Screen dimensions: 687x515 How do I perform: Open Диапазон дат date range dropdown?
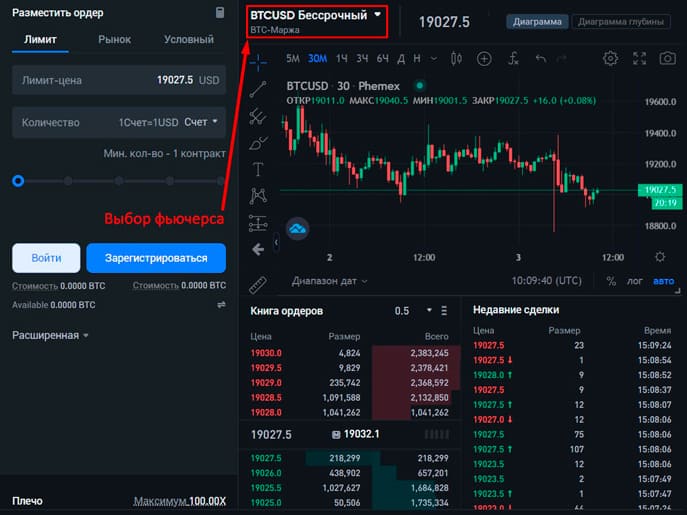tap(329, 281)
